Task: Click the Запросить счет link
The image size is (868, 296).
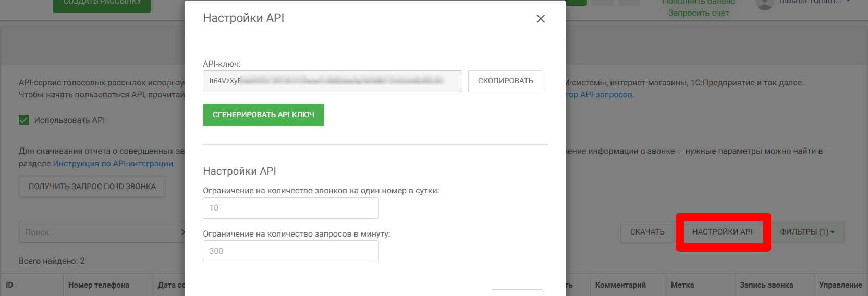Action: 698,13
